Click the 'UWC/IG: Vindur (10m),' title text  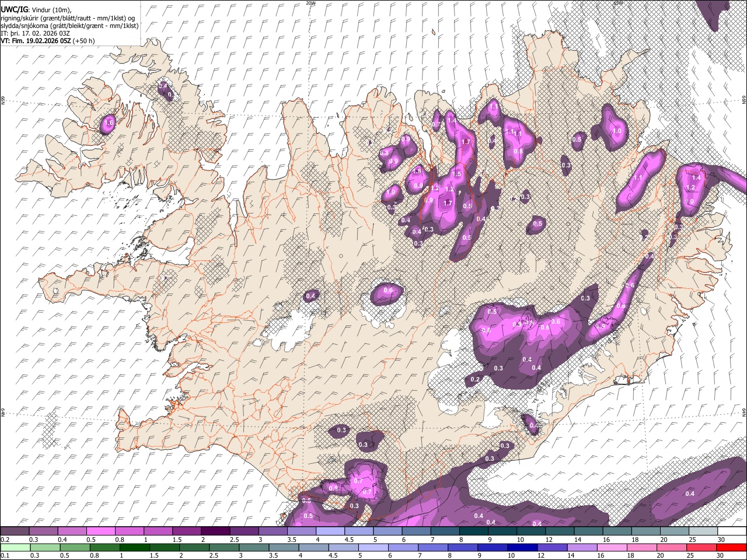click(36, 10)
